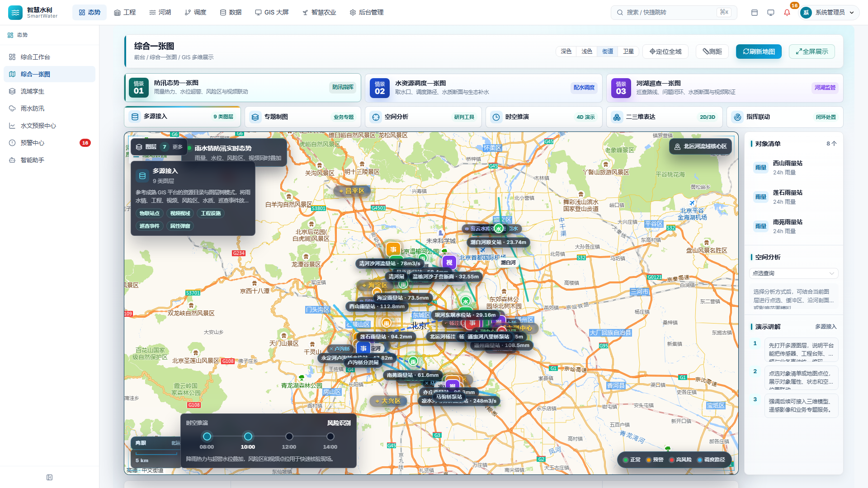Click the 水文预报中心 chart icon in sidebar

[12, 126]
